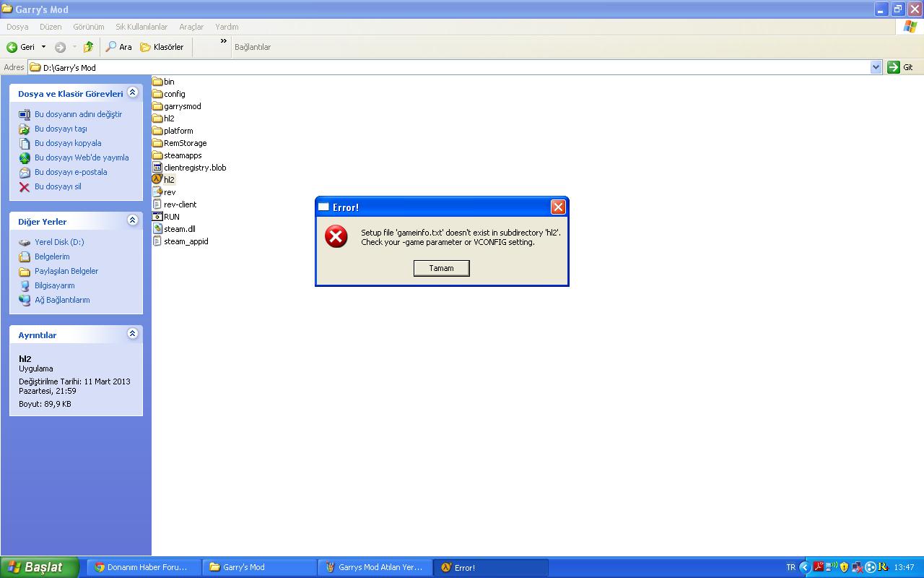This screenshot has width=924, height=578.
Task: Go up one folder level icon
Action: pos(88,47)
